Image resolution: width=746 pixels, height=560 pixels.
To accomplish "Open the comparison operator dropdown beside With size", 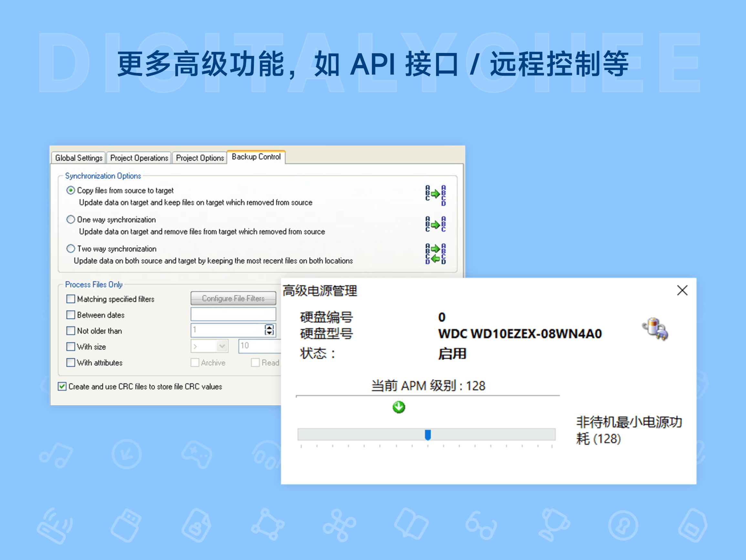I will 222,346.
